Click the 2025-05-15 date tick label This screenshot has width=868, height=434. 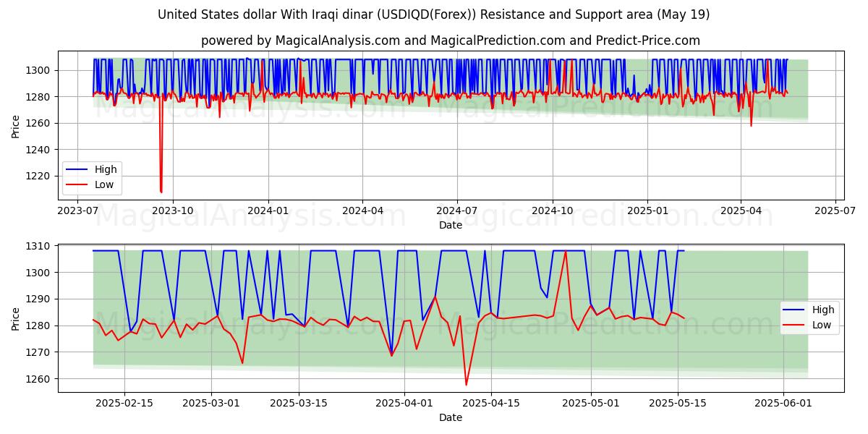coord(678,404)
